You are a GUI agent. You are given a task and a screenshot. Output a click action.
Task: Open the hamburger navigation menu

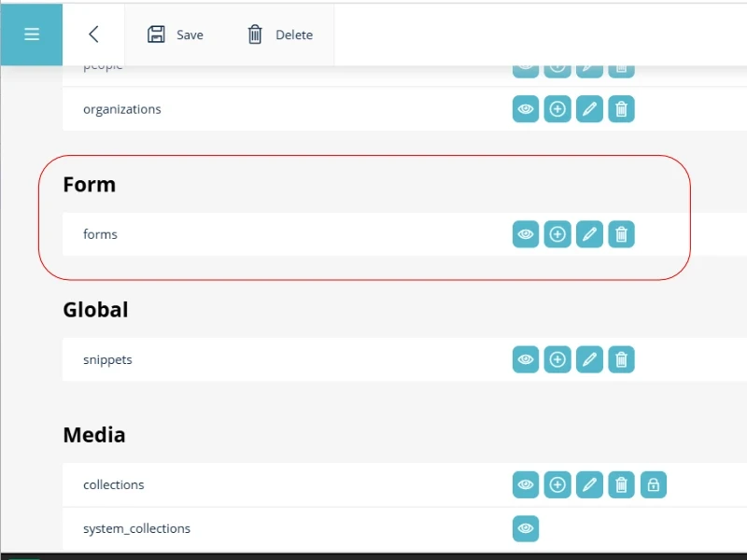[32, 35]
